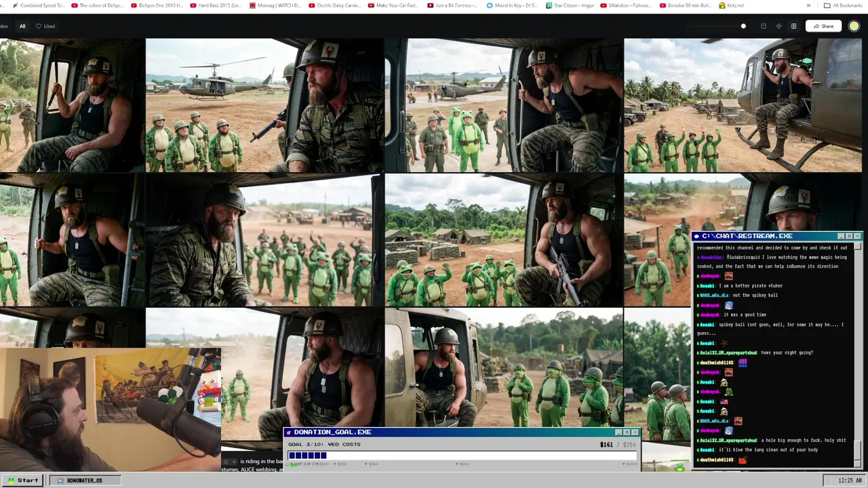Expand the bookmarks overflow chevron
Viewport: 868px width, 488px height.
tap(808, 5)
